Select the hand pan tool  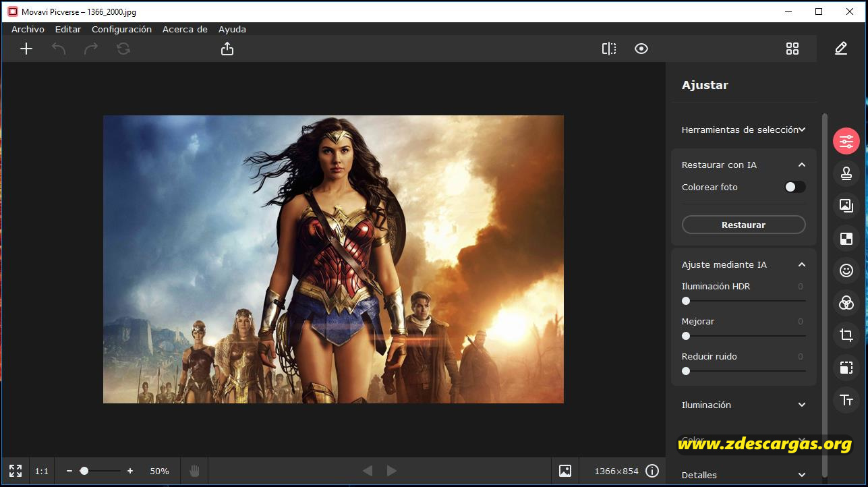tap(195, 471)
